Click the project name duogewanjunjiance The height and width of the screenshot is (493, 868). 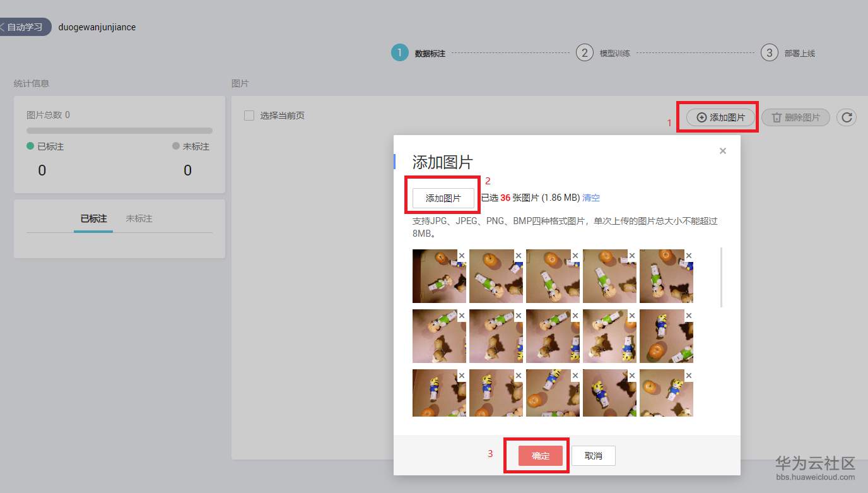tap(97, 27)
